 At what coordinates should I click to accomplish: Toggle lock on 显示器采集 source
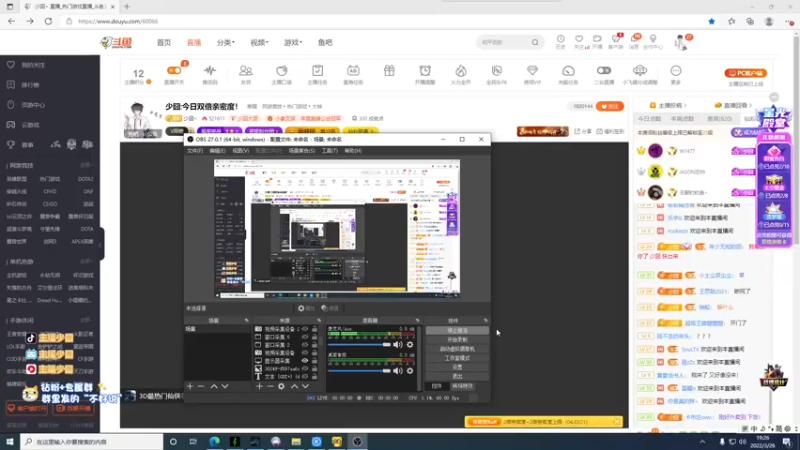point(314,361)
